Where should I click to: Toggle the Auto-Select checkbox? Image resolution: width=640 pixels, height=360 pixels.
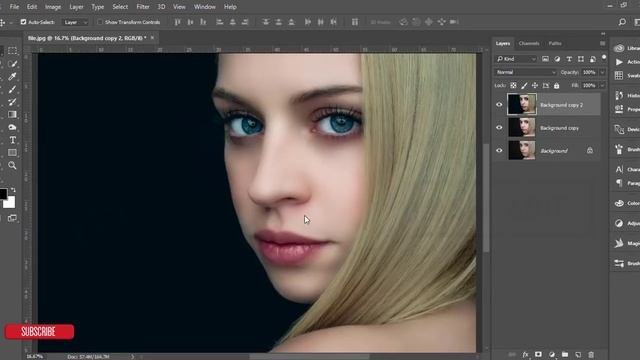click(x=23, y=22)
